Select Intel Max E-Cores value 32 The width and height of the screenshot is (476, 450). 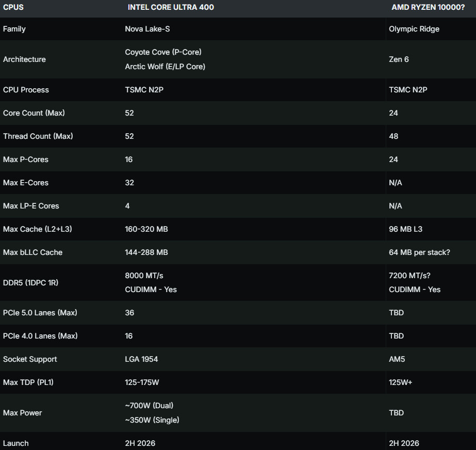coord(129,183)
